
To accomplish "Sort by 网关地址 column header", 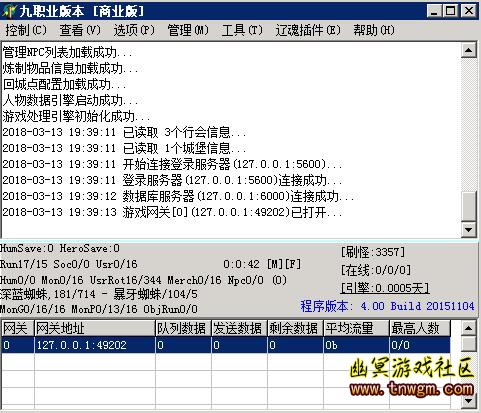I will click(95, 328).
